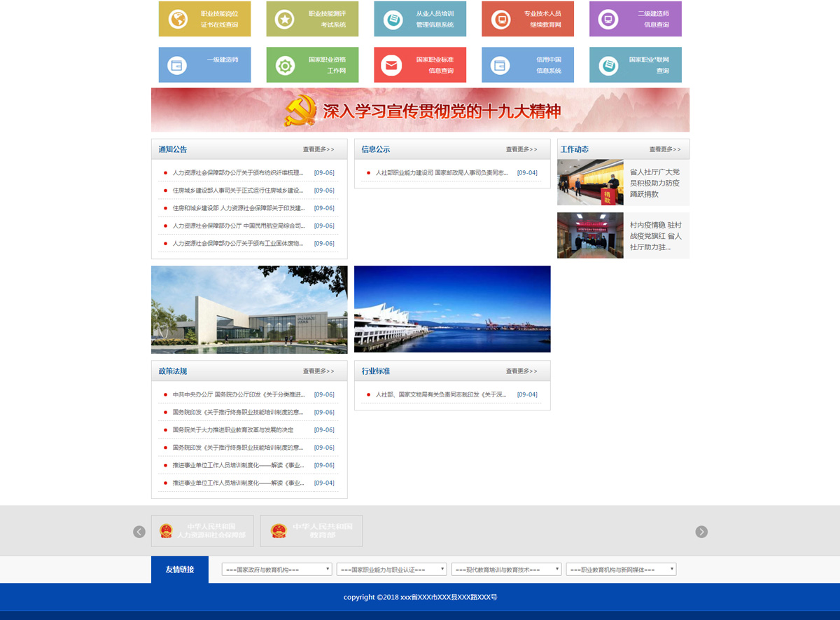This screenshot has width=840, height=620.
Task: Click 查看更多 in 通知公告 section
Action: point(318,149)
